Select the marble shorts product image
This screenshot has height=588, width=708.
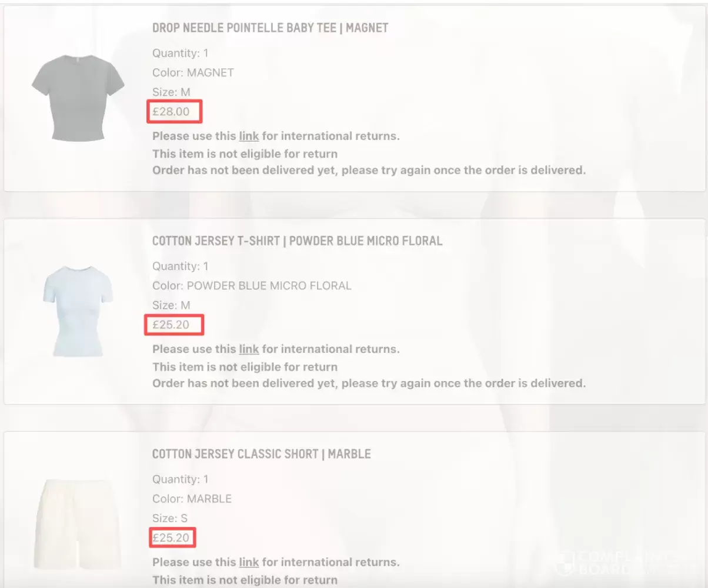(x=78, y=524)
